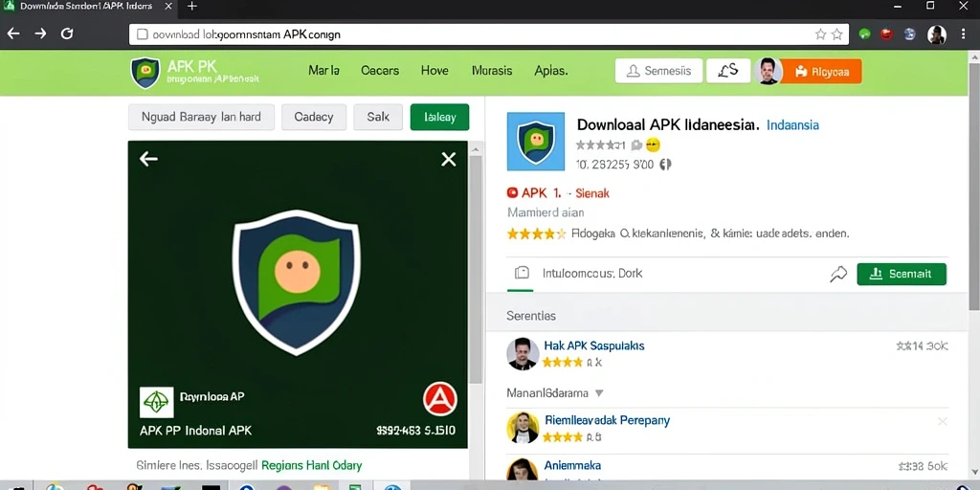Click the blue globe extension icon
This screenshot has width=980, height=490.
point(909,34)
